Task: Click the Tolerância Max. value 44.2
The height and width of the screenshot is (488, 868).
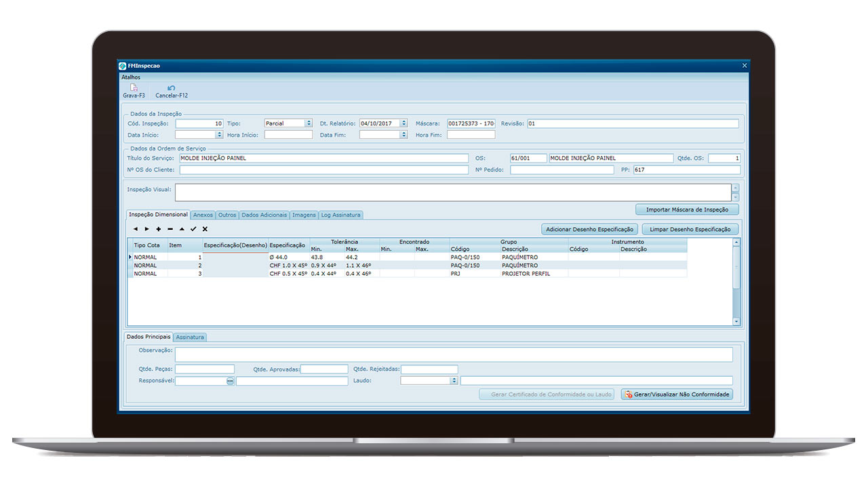Action: coord(362,258)
